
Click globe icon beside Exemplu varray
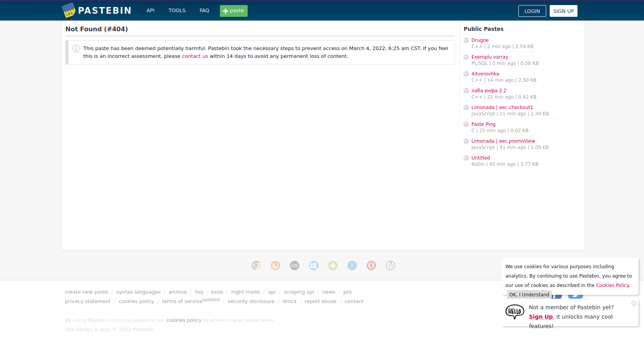point(466,57)
